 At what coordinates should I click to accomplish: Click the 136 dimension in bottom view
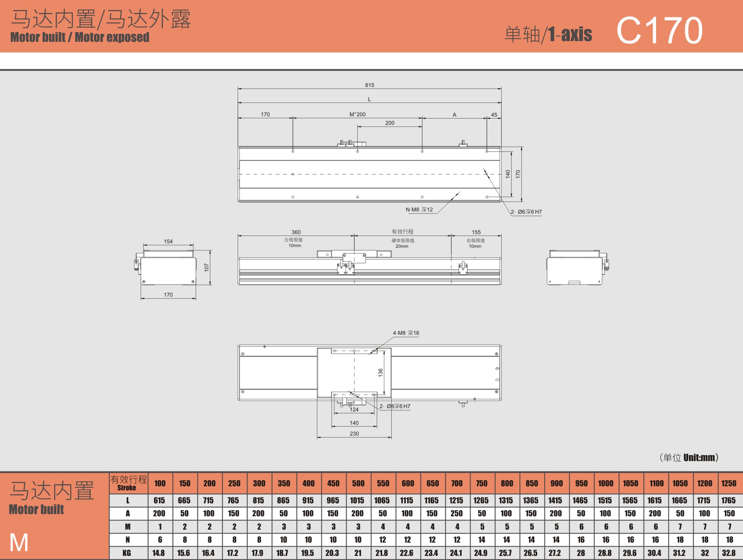380,373
